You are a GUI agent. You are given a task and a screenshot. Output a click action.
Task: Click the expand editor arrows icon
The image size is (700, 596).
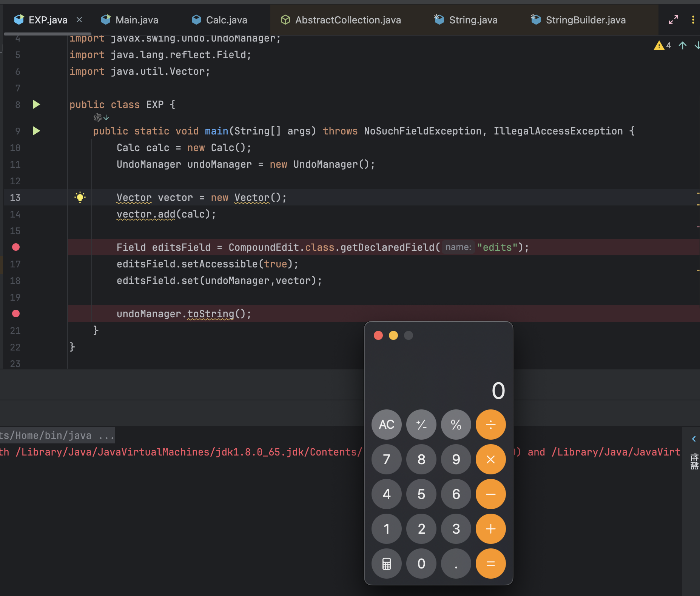pos(673,20)
